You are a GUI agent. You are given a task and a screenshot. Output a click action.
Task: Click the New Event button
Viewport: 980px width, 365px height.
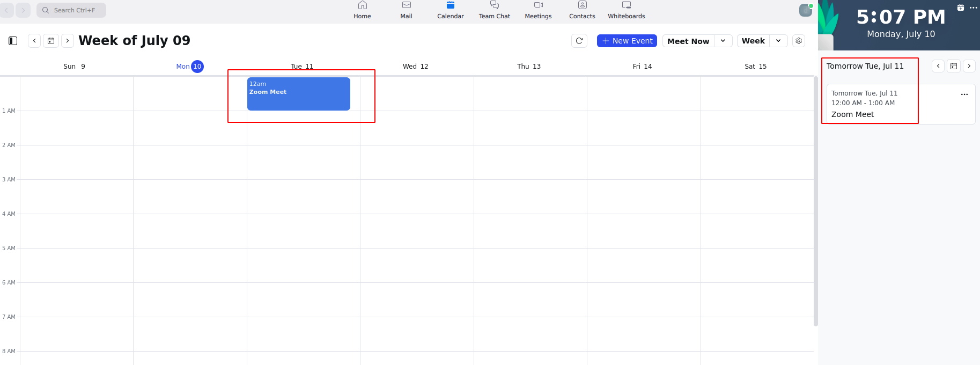point(627,41)
